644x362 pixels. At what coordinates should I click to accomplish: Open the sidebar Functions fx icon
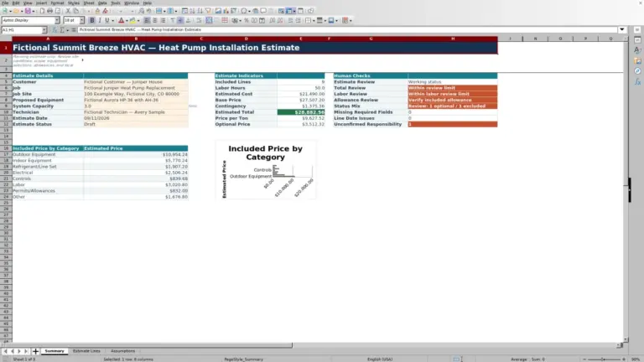click(637, 81)
